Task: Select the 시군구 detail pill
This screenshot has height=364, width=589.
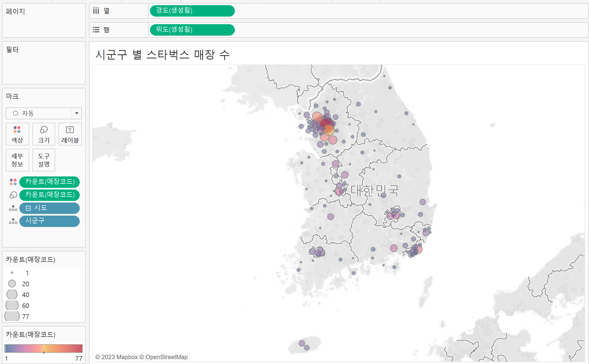Action: pos(50,221)
